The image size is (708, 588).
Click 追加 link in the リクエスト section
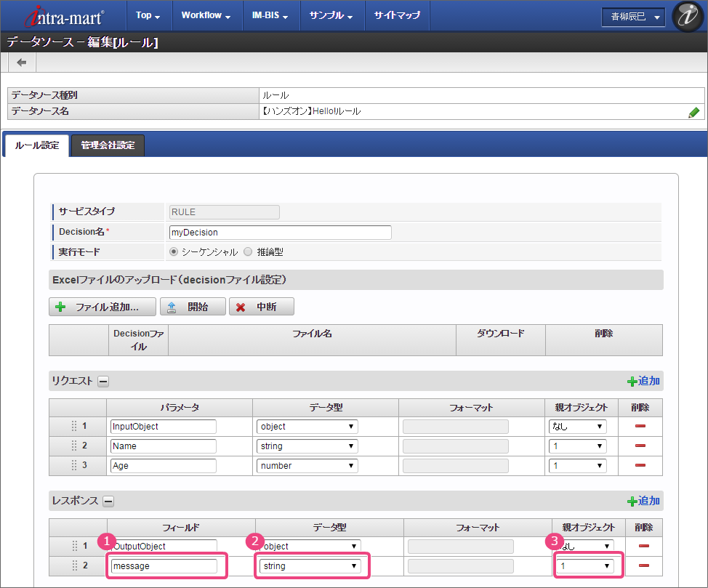coord(643,381)
